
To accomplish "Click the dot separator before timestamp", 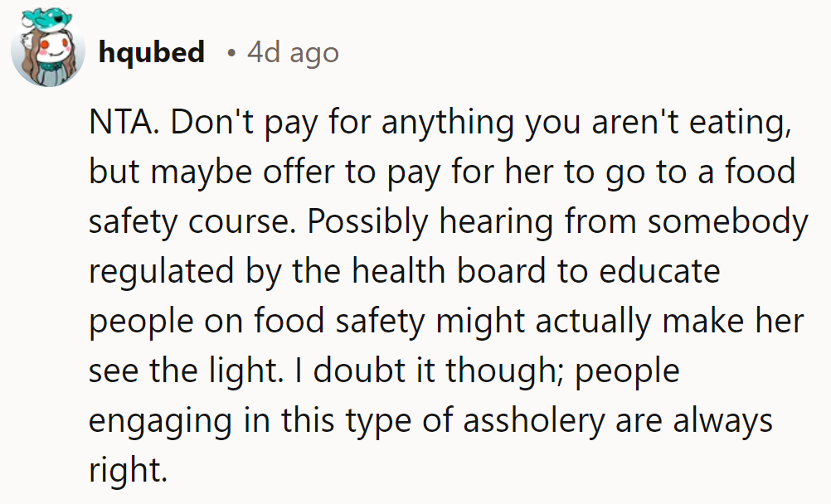I will pos(231,54).
